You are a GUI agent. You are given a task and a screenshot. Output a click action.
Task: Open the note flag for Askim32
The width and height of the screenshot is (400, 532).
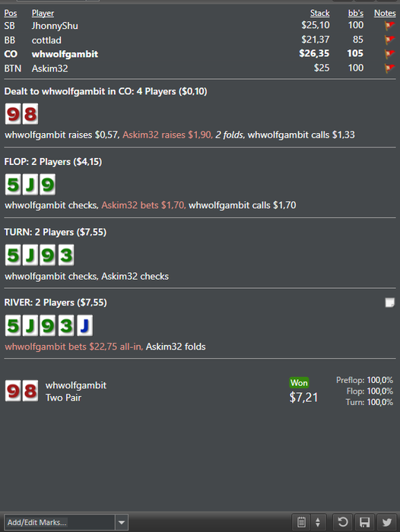point(389,68)
